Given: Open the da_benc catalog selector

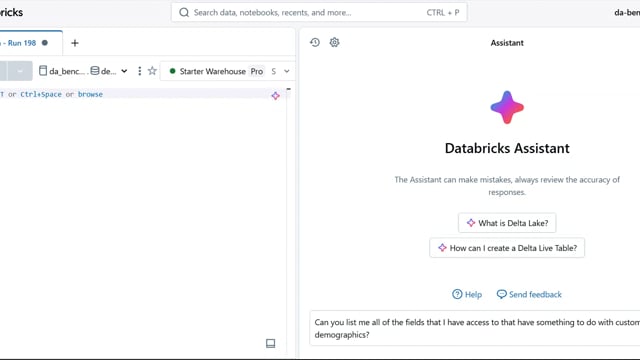Looking at the screenshot, I should [62, 71].
